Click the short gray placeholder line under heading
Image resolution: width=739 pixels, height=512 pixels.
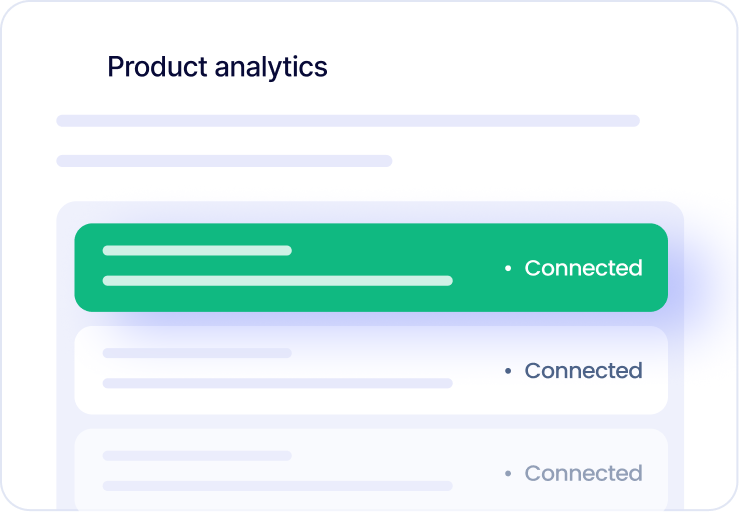[224, 161]
